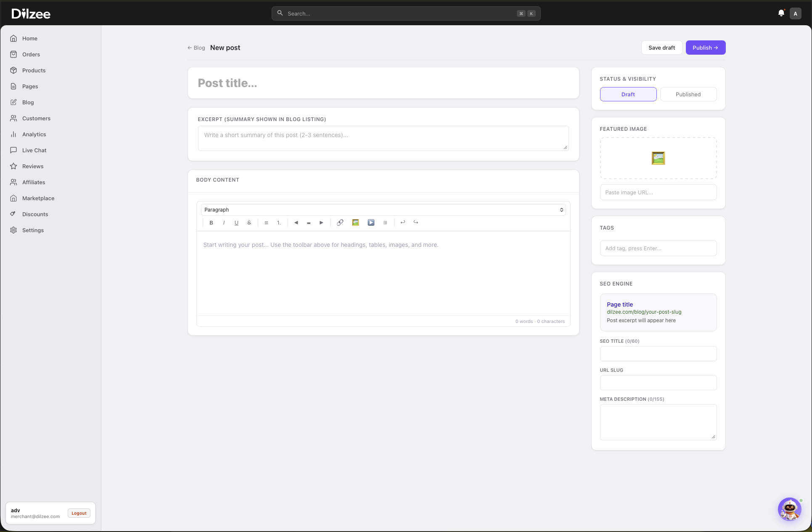Click the '0 words · 0 characters' counter

point(540,321)
